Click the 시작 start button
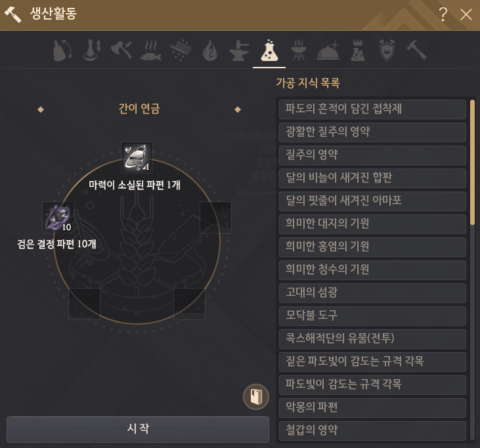The height and width of the screenshot is (448, 480). tap(138, 429)
